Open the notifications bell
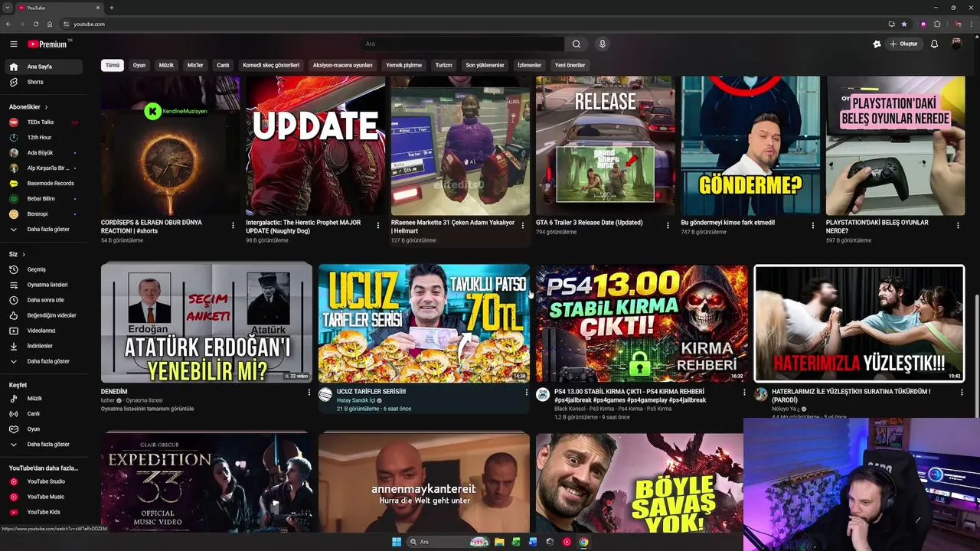 click(934, 44)
